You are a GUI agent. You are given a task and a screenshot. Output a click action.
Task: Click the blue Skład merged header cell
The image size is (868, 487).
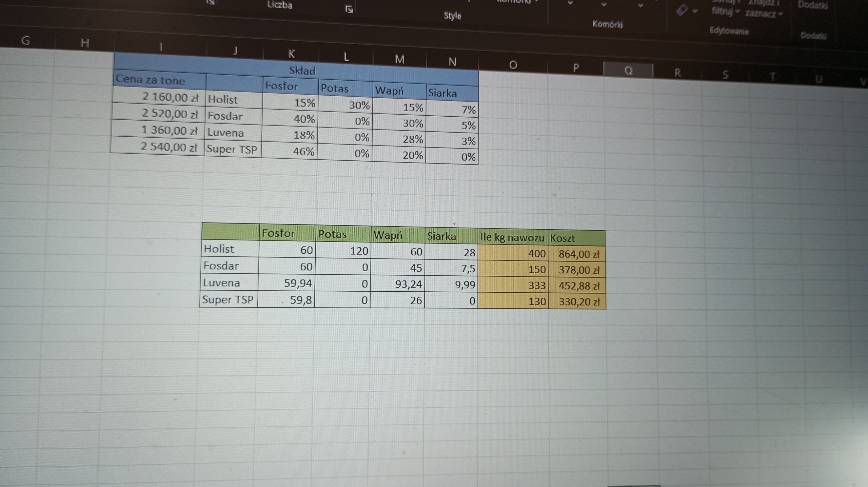click(302, 71)
